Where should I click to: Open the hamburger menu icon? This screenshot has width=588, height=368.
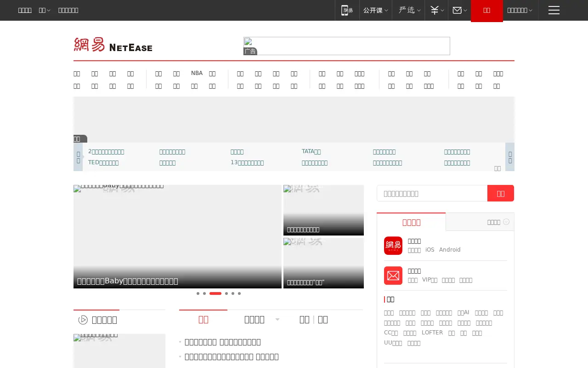click(554, 10)
